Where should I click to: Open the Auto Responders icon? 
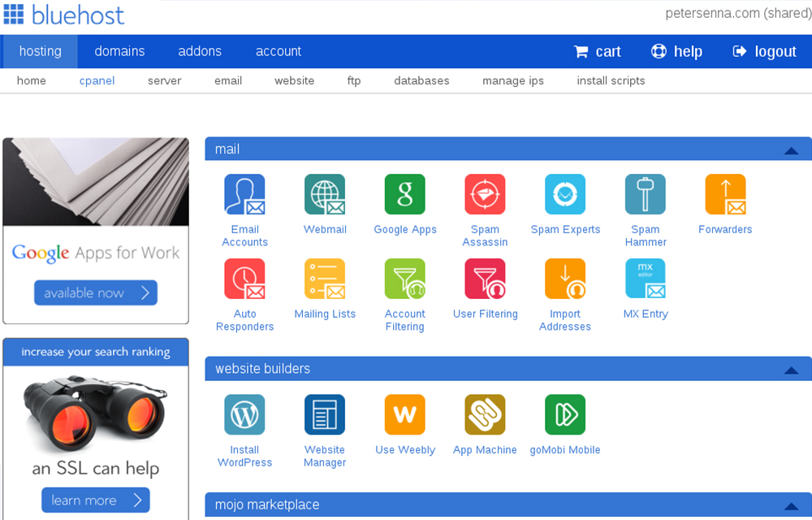click(x=244, y=279)
